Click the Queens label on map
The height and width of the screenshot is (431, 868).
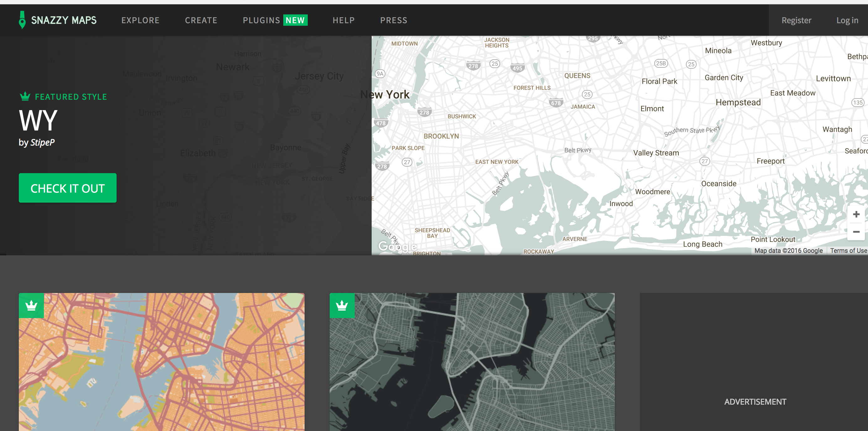tap(577, 76)
